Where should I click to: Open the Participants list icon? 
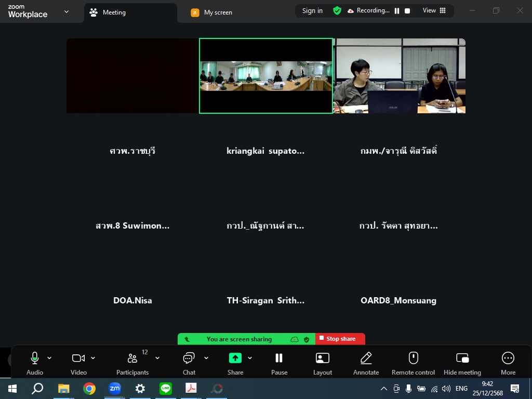pyautogui.click(x=132, y=358)
